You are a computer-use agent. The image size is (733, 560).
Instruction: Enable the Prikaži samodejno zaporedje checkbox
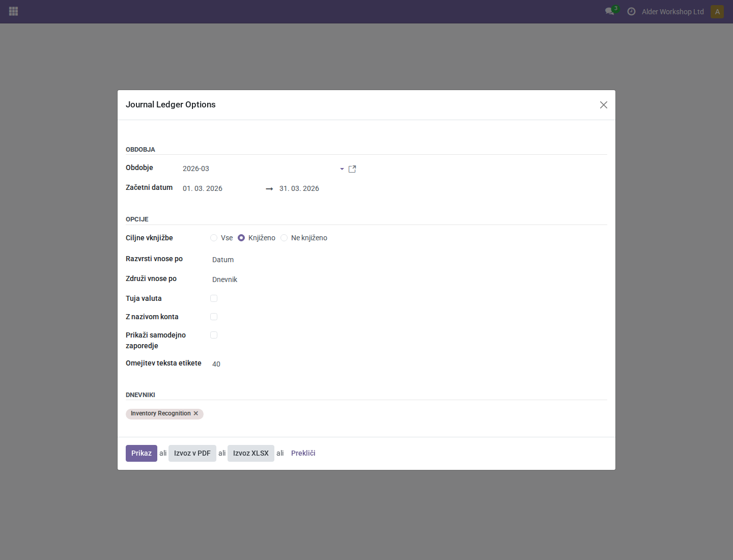tap(214, 335)
